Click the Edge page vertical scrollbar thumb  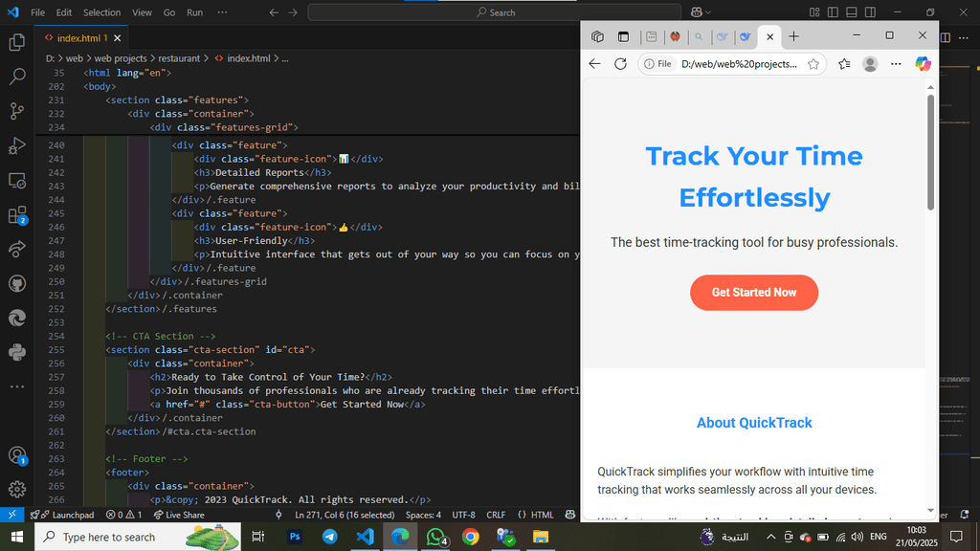[930, 152]
